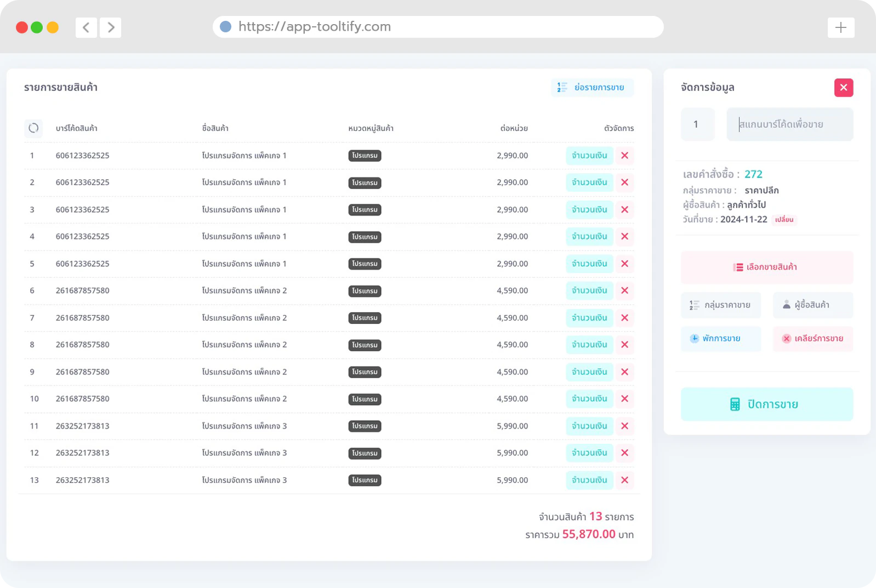Open ผู้ซื้อสินค้า buyer selector
The height and width of the screenshot is (588, 876).
pos(813,305)
